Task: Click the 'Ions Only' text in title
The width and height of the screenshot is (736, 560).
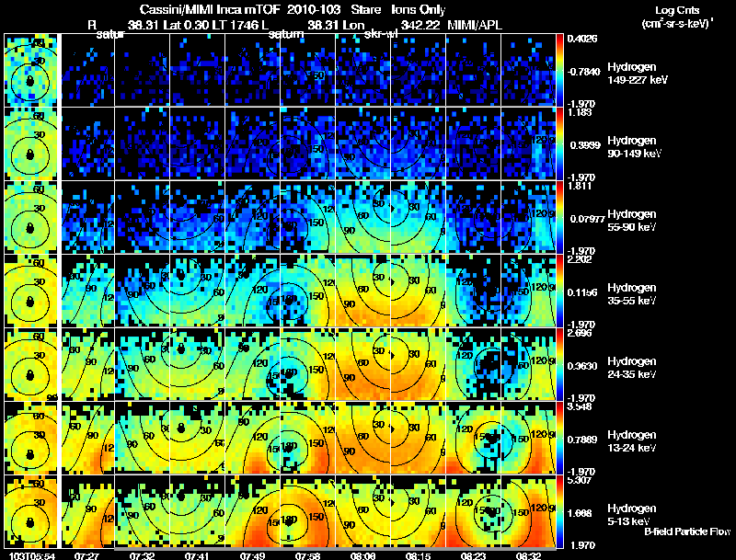Action: pyautogui.click(x=419, y=10)
